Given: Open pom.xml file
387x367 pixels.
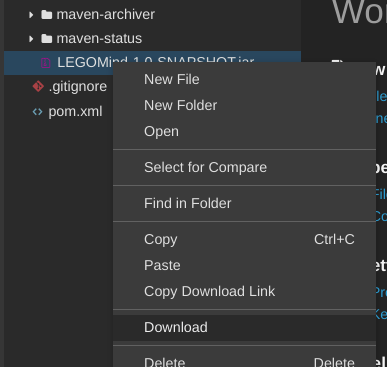Looking at the screenshot, I should [75, 112].
